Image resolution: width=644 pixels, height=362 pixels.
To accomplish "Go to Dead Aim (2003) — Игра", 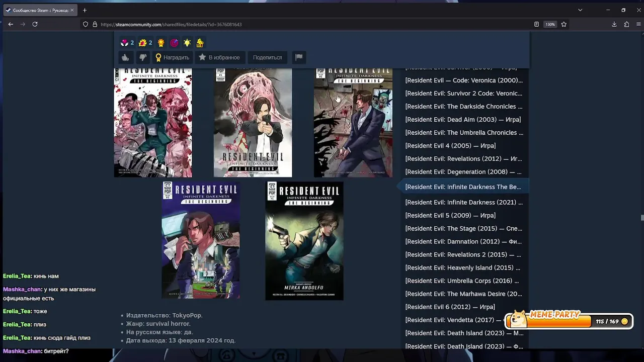I will tap(463, 119).
